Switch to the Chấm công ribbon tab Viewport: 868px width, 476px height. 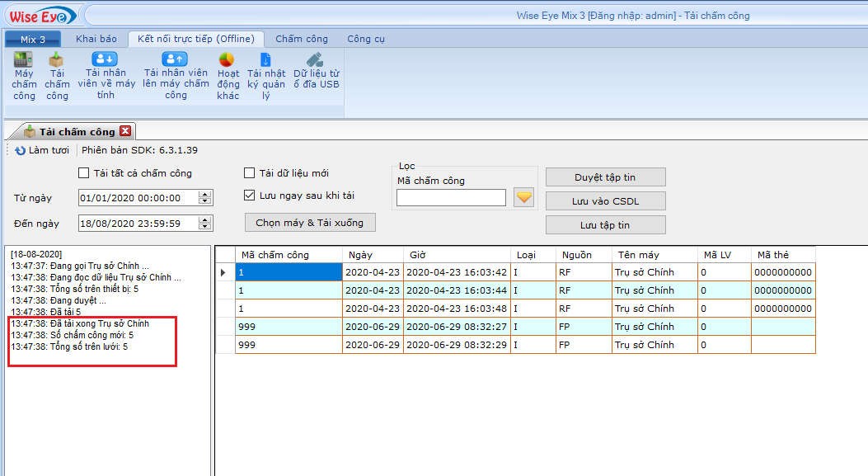click(x=301, y=39)
